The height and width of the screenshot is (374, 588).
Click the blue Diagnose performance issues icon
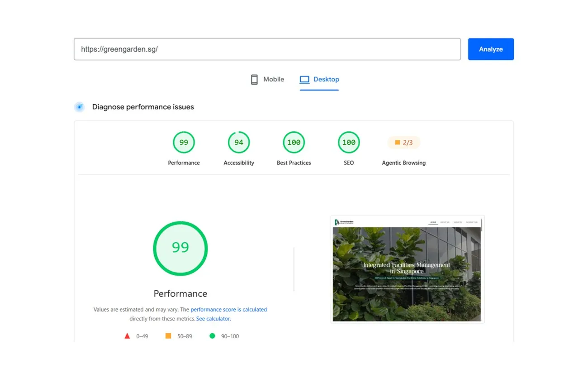(x=80, y=107)
